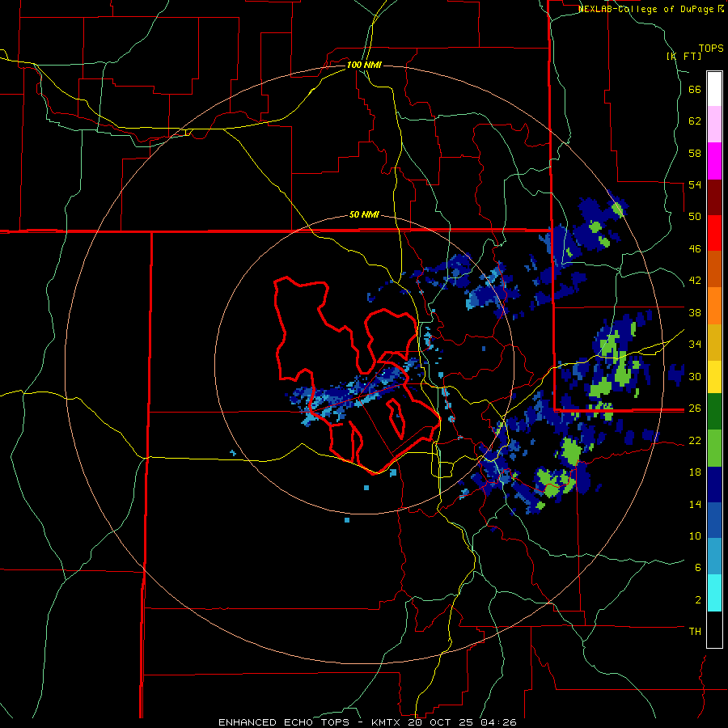The height and width of the screenshot is (728, 728).
Task: Pick the cyan legend swatch
Action: click(x=714, y=593)
